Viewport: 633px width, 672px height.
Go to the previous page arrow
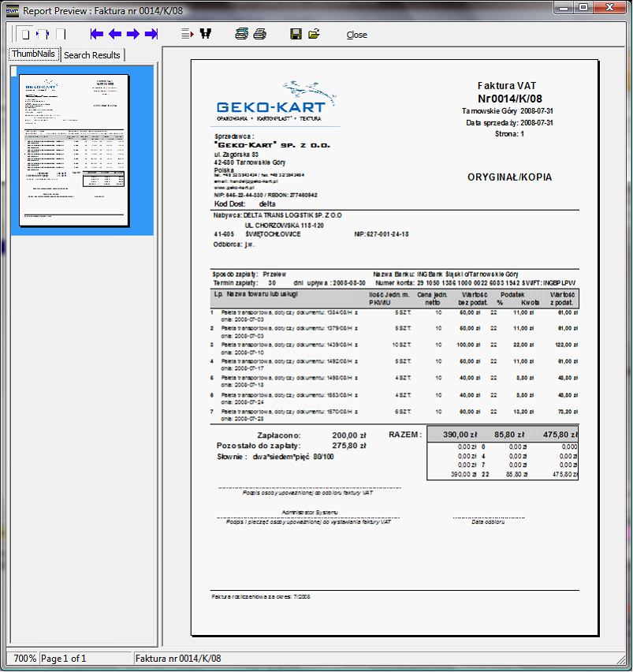pyautogui.click(x=115, y=35)
